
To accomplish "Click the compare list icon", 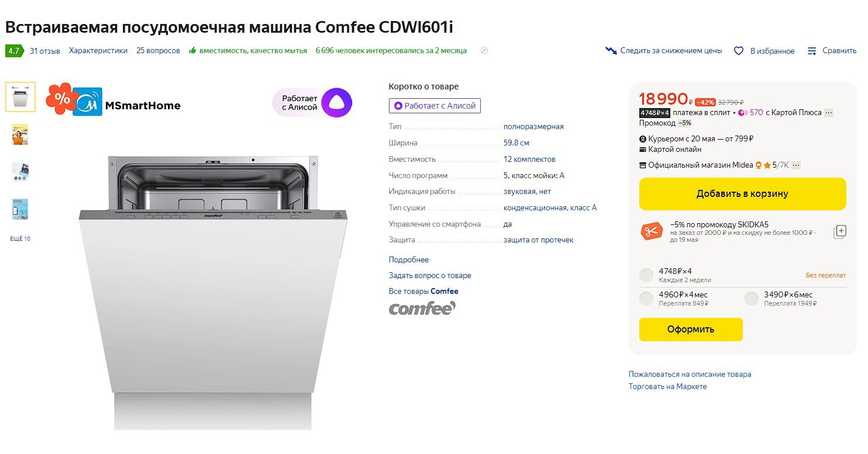I will coord(812,51).
